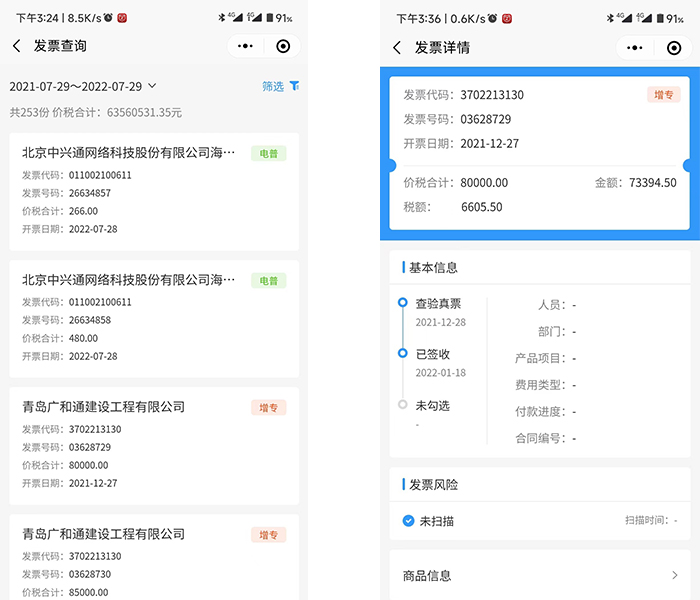Tap the mini-program close circle on 发票详情 screen
The image size is (700, 600).
[674, 48]
